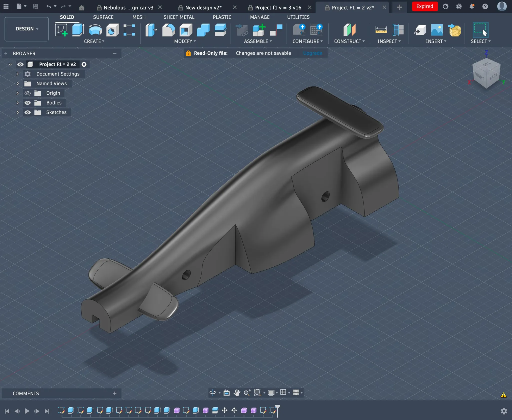Open the CONSTRUCT dropdown menu
Viewport: 512px width, 420px height.
(x=349, y=41)
